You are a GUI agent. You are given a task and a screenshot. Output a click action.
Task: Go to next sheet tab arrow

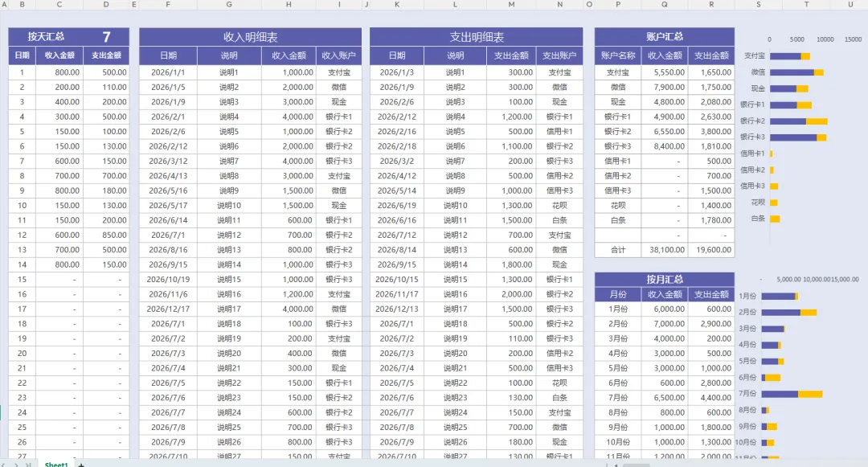16,465
